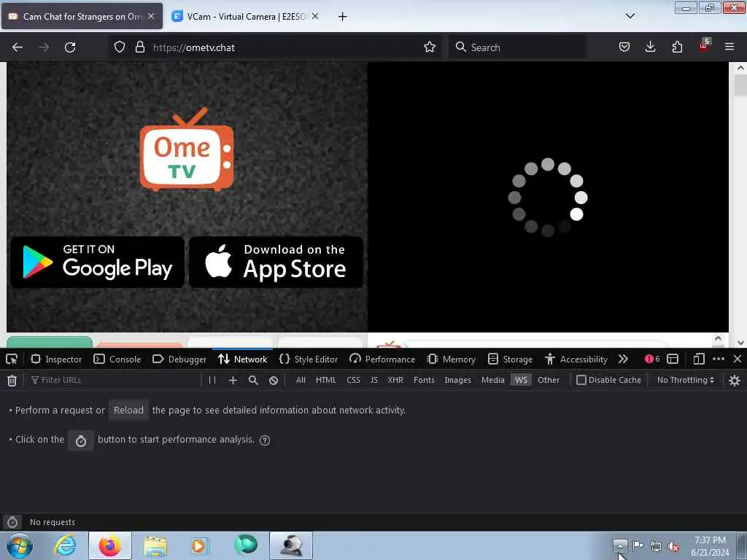Pause network recording with the pause icon

click(x=212, y=380)
